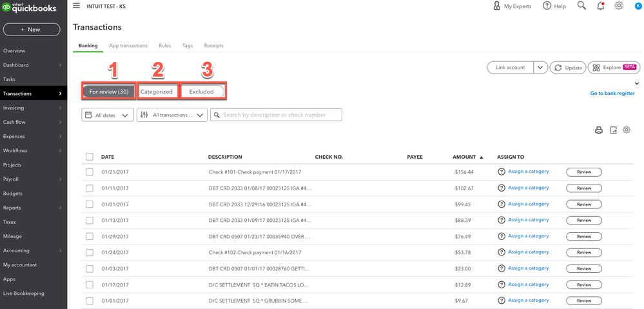Check the 01/11/2017 transaction row
The image size is (644, 309).
(x=90, y=188)
